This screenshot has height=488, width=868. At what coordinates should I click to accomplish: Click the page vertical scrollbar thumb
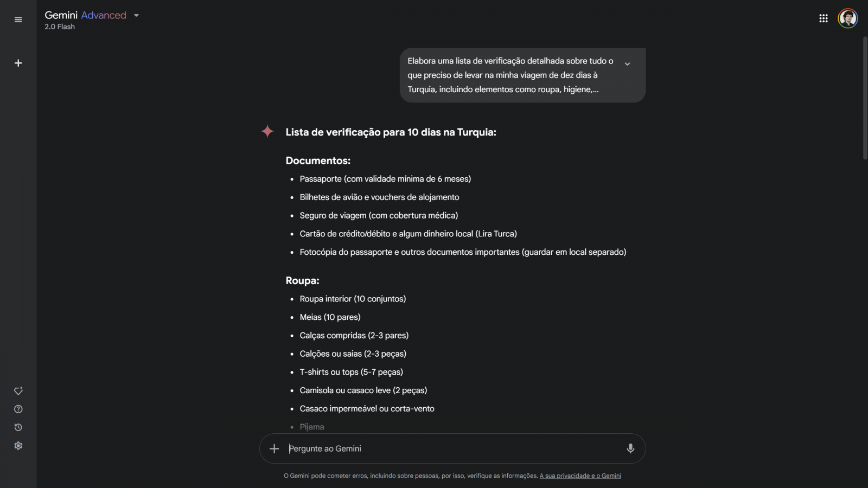(865, 98)
